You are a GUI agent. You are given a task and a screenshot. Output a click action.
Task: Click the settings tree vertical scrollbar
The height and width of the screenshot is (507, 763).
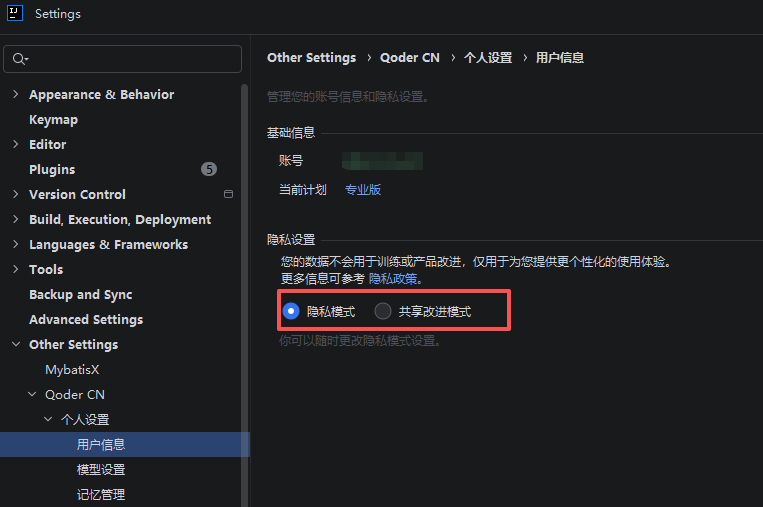[244, 295]
